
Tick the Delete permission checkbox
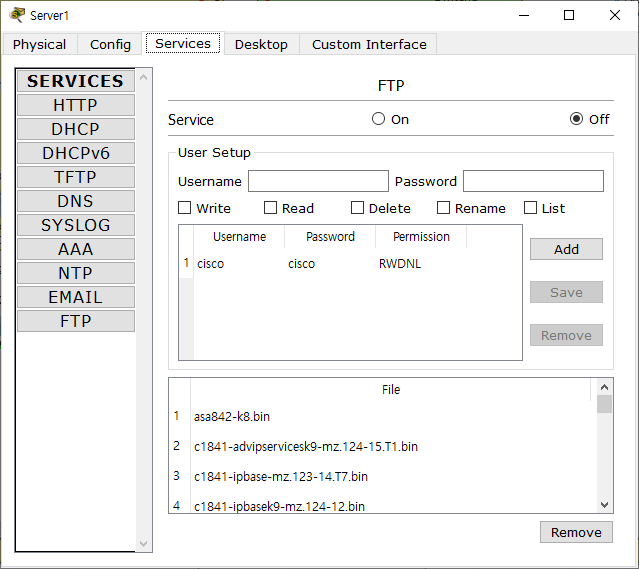pyautogui.click(x=357, y=208)
